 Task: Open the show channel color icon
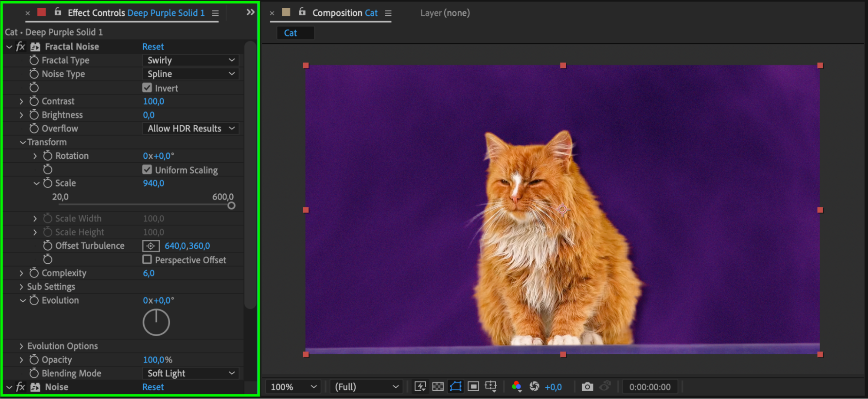[x=516, y=386]
